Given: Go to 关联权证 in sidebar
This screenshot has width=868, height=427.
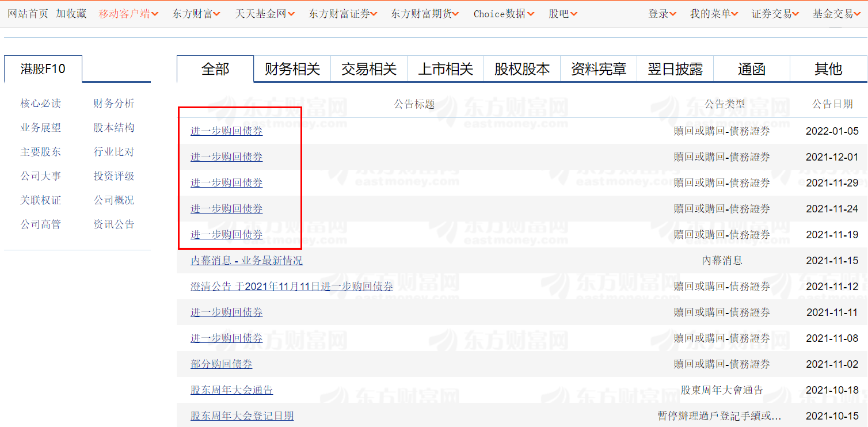Looking at the screenshot, I should (x=41, y=200).
